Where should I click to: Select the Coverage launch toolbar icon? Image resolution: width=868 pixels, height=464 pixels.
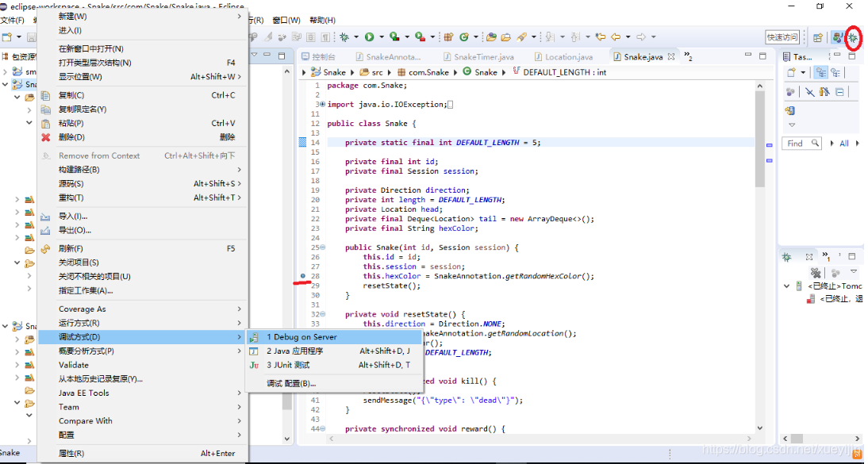394,36
